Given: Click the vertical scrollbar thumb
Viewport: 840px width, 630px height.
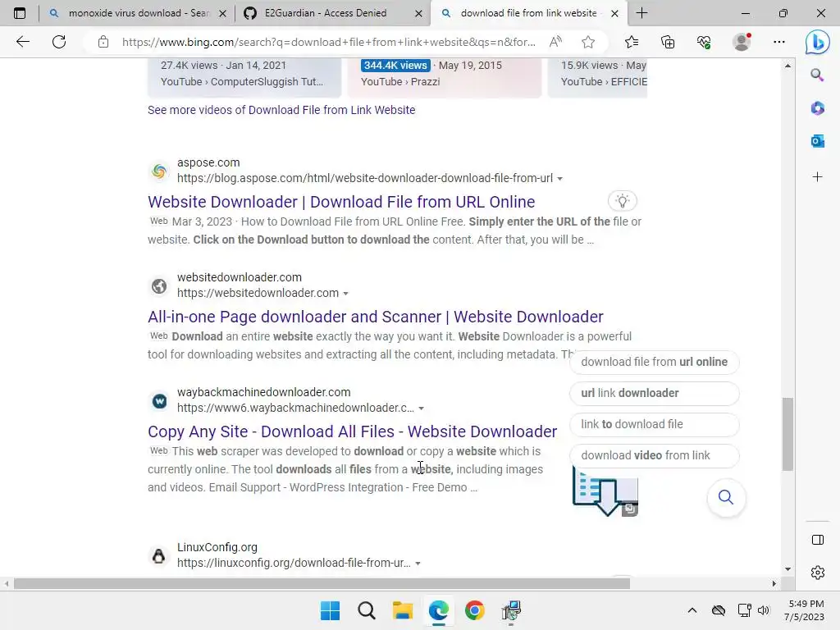Looking at the screenshot, I should 787,434.
